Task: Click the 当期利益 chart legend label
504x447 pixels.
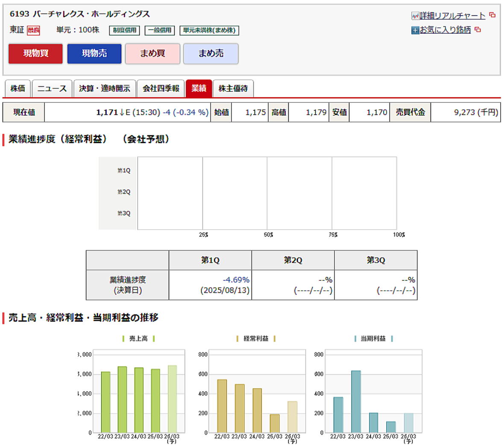Action: 373,339
